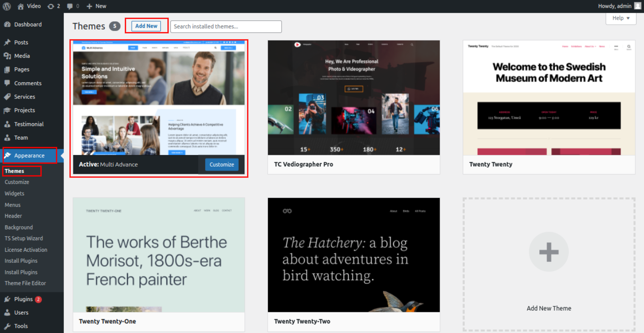Click the Projects icon in sidebar
644x333 pixels.
coord(7,110)
